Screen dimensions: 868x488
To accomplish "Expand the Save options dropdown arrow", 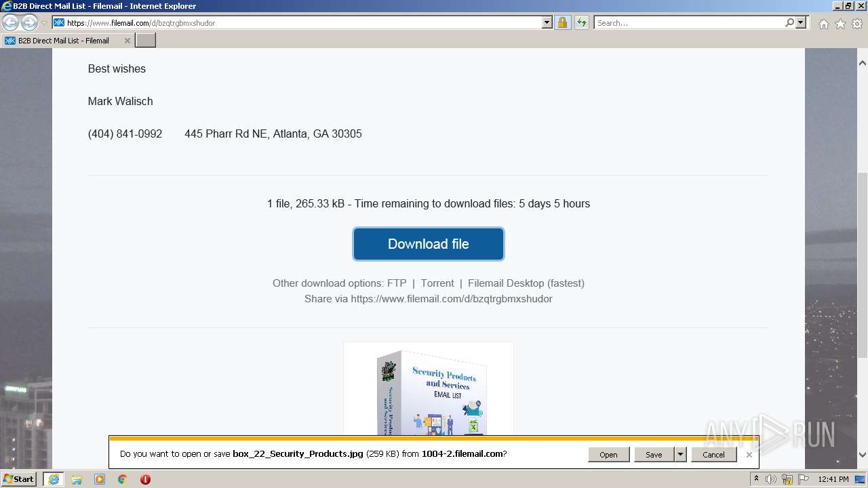I will click(680, 455).
